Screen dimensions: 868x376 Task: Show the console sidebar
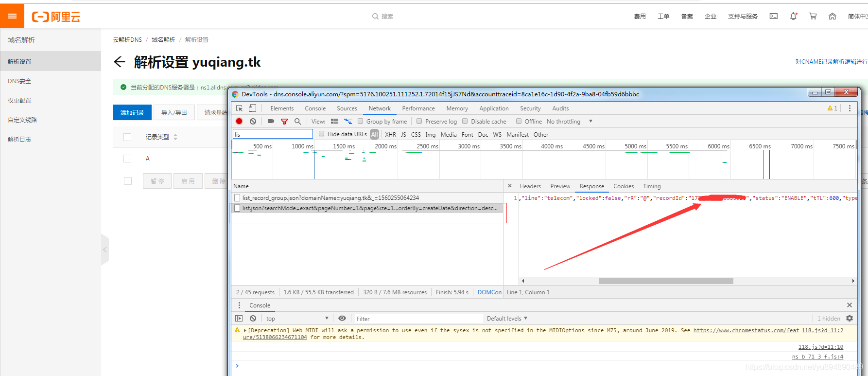click(x=239, y=318)
